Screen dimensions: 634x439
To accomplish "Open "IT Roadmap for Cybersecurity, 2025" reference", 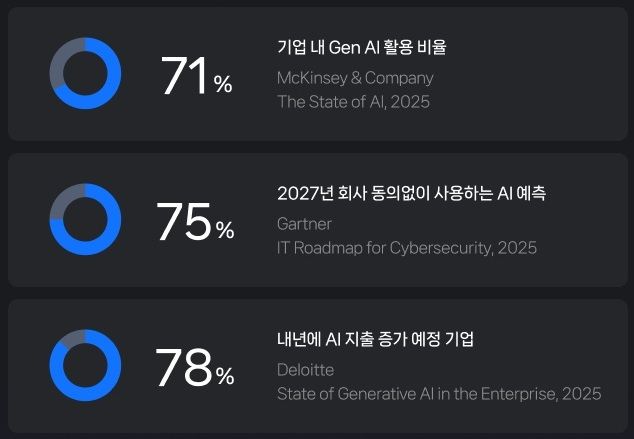I will pos(407,247).
